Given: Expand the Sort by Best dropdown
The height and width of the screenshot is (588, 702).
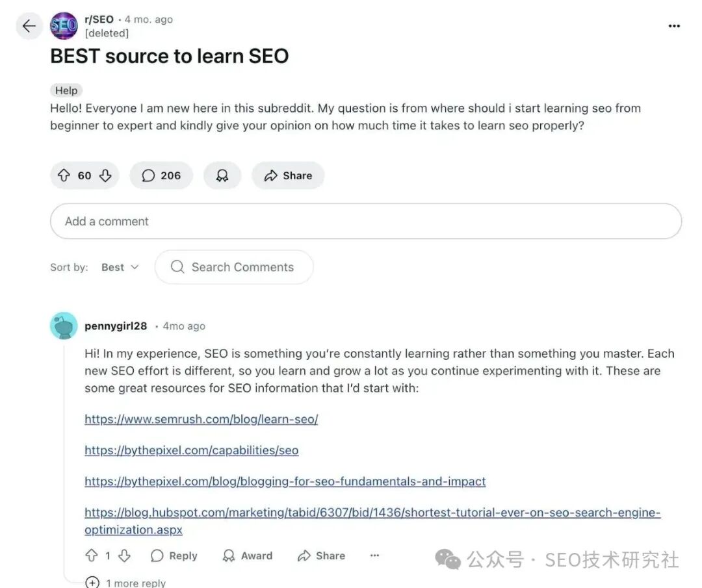Looking at the screenshot, I should 120,267.
